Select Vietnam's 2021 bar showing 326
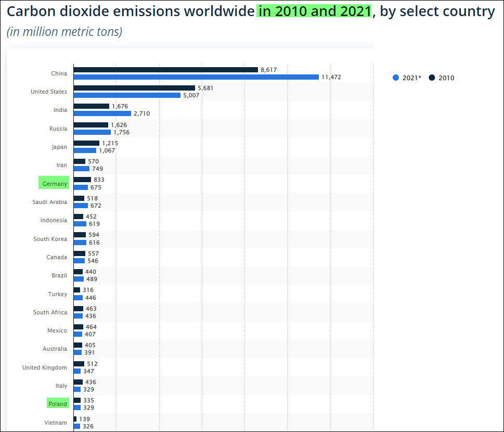The height and width of the screenshot is (432, 504). tap(76, 426)
